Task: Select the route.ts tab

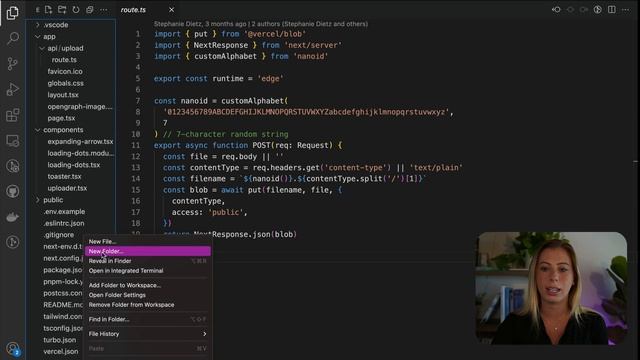Action: pos(133,10)
